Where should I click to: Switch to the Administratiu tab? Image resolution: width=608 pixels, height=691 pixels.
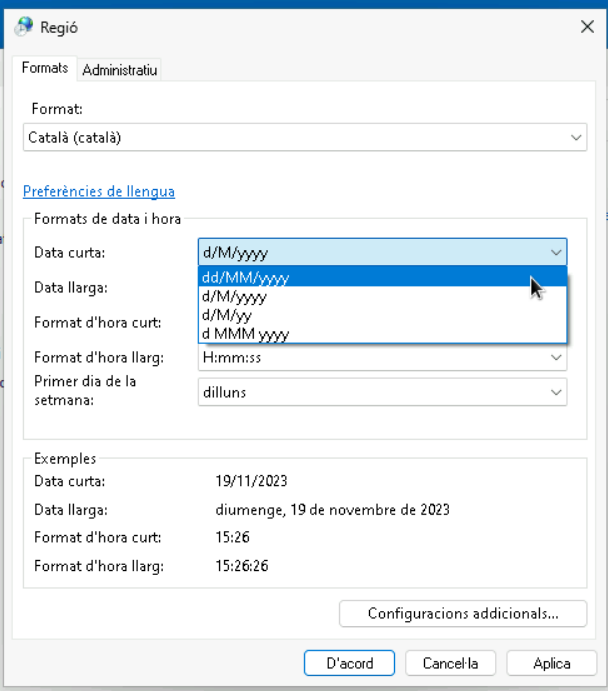point(120,70)
